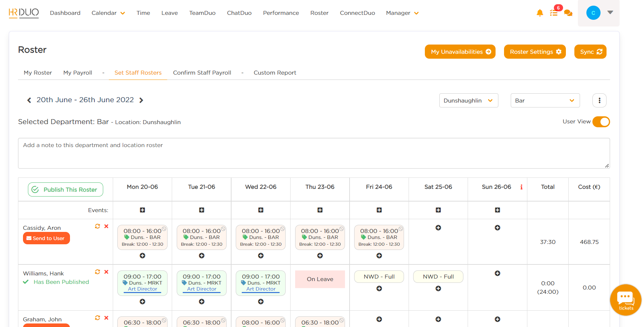Open the tickets support chat bubble

point(625,300)
